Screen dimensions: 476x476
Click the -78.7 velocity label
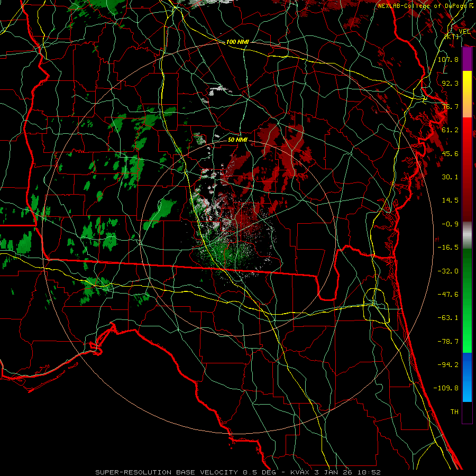[x=448, y=342]
